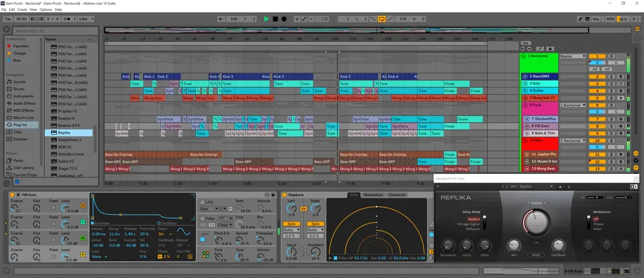Open the Sounds browser category
644x278 pixels.
(19, 82)
